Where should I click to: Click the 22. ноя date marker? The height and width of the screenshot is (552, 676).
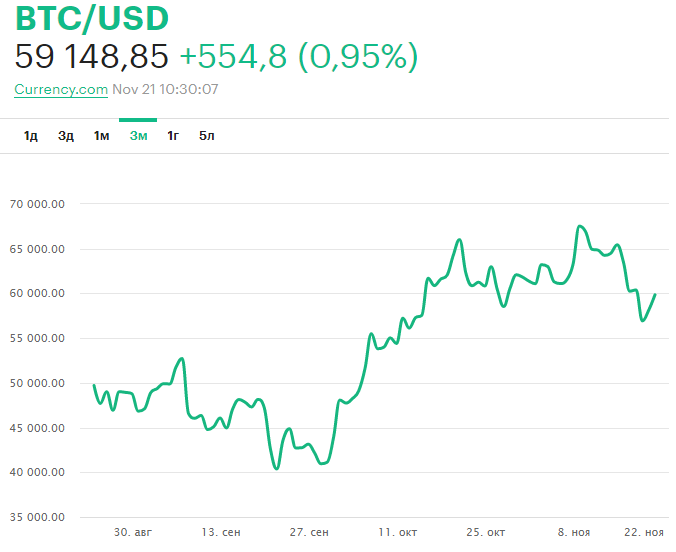(641, 533)
